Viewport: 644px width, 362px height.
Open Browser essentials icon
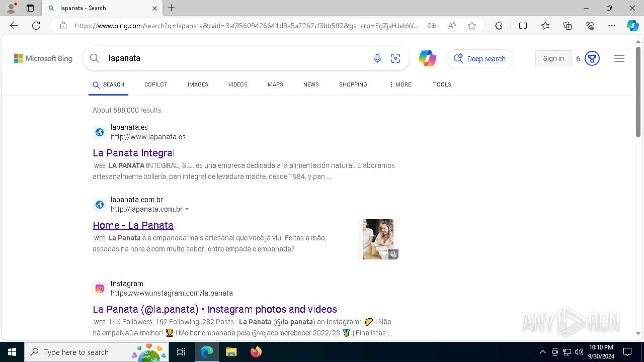point(590,26)
